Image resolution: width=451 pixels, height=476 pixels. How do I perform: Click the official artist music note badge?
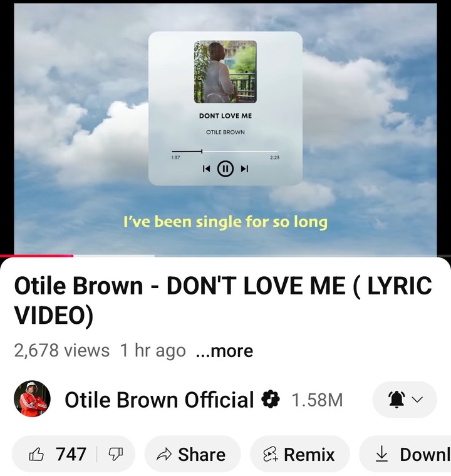pyautogui.click(x=271, y=400)
